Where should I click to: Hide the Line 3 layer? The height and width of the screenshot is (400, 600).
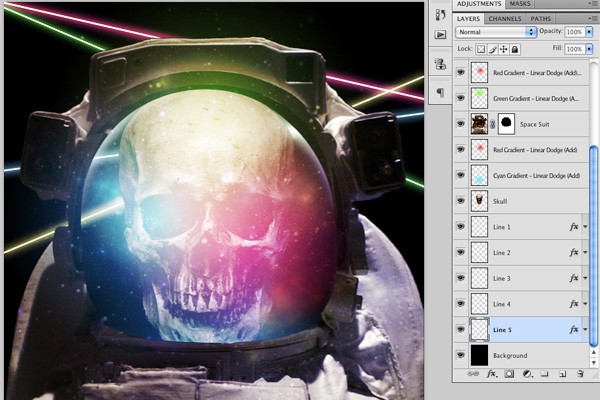tap(461, 278)
